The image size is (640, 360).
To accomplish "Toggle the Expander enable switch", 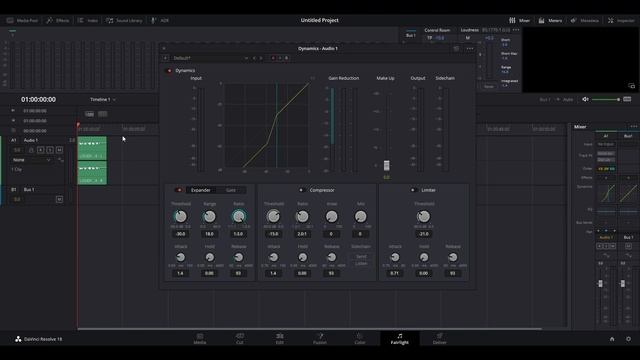I will 179,190.
